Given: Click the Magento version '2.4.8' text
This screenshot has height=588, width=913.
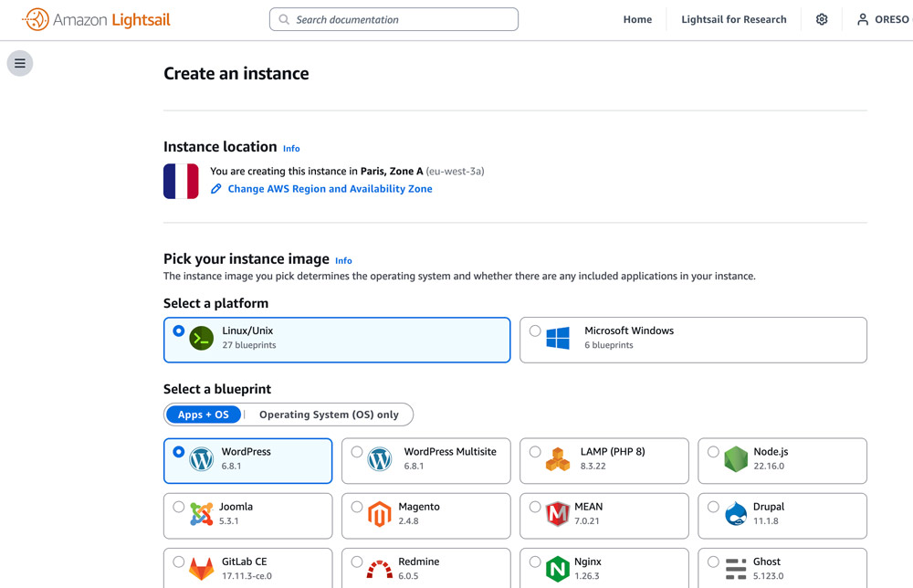Looking at the screenshot, I should pos(409,521).
